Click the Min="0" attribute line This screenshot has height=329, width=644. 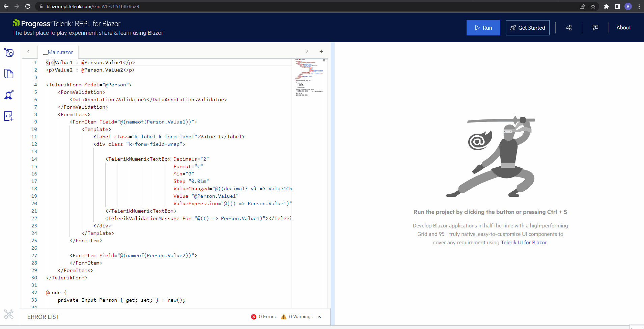tap(184, 174)
